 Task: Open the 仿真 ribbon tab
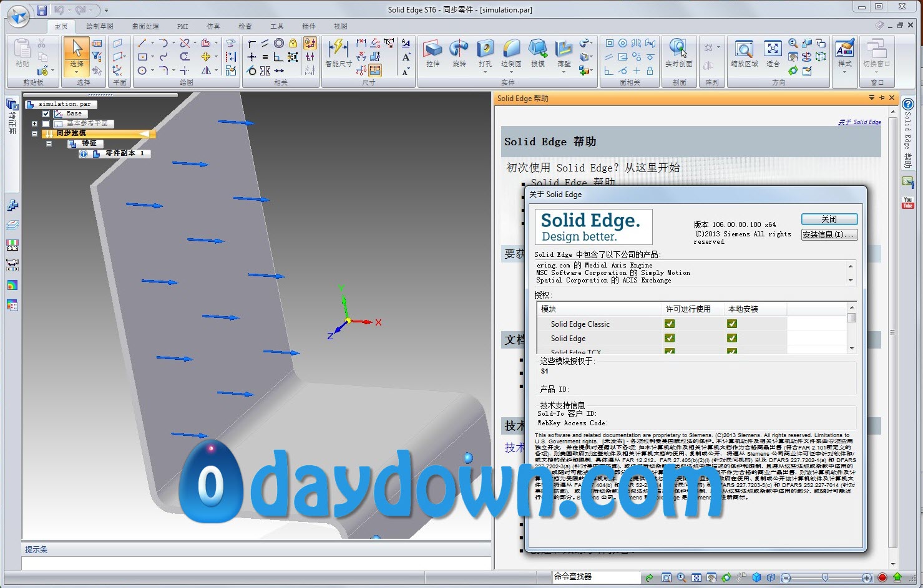(213, 26)
